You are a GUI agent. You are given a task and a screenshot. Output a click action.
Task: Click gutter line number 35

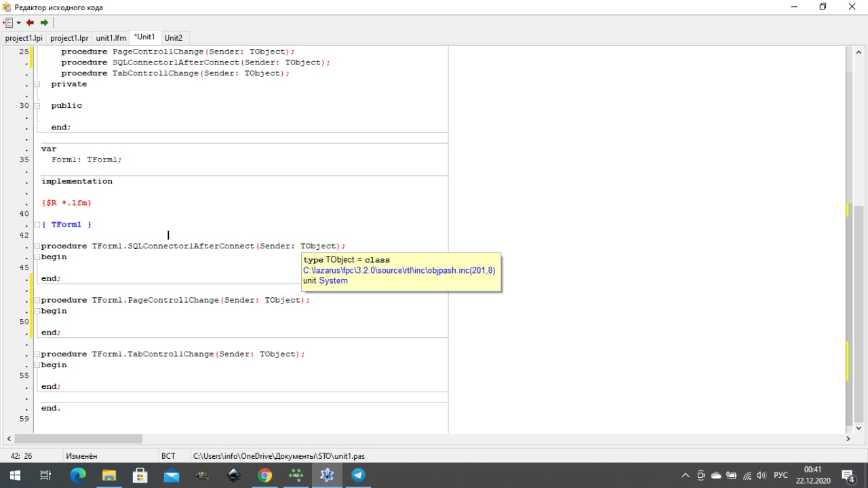click(x=24, y=159)
